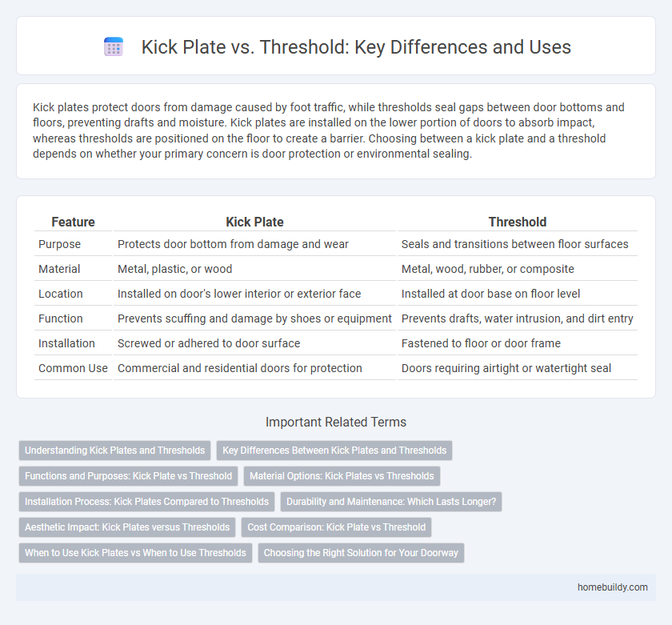Open 'Aesthetic Impact: Kick Plates versus Thresholds'
This screenshot has height=625, width=672.
126,527
